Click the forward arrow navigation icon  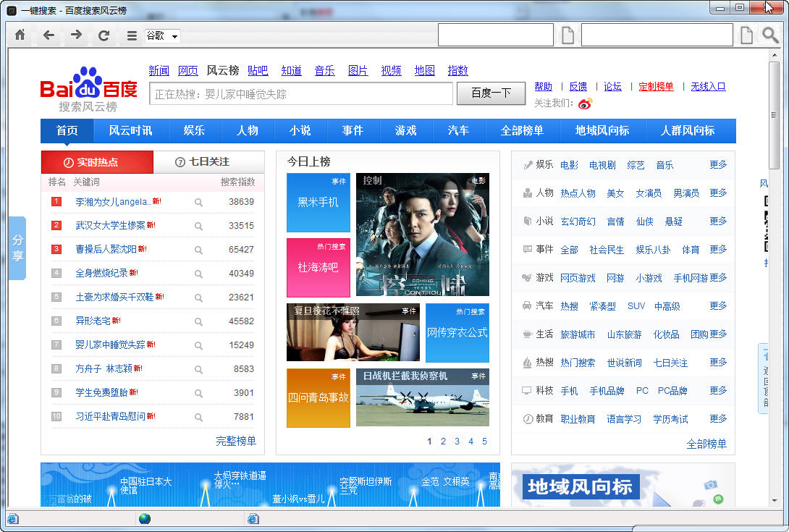point(76,35)
